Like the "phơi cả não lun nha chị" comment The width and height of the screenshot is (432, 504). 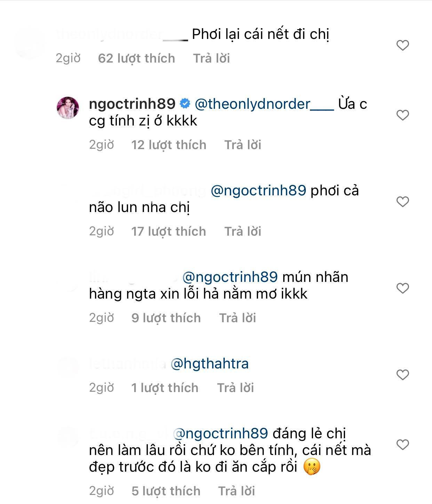402,200
